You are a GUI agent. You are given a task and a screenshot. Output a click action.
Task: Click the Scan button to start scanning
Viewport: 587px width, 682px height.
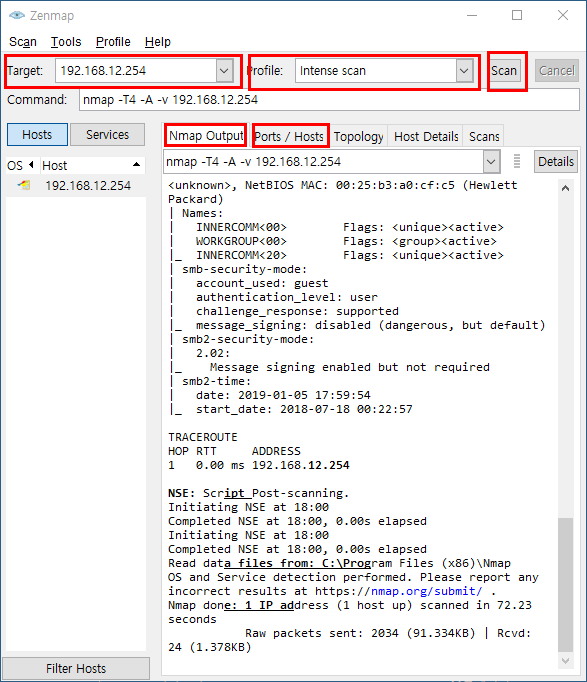coord(504,70)
